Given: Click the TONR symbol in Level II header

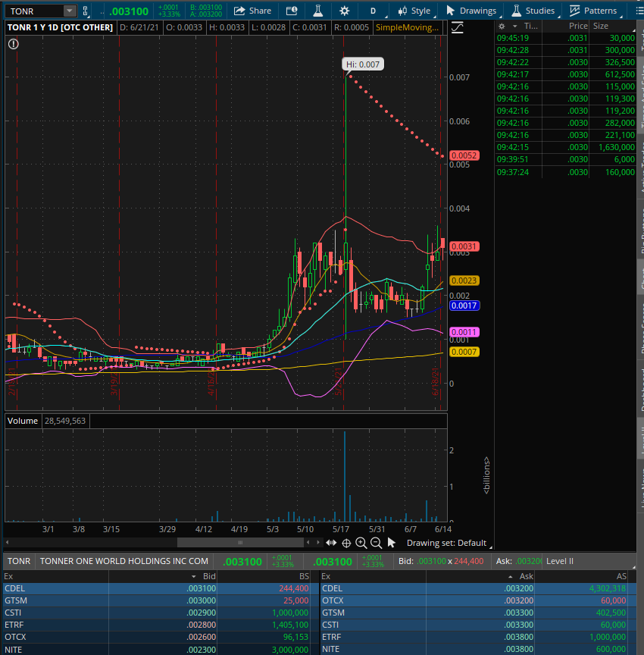Looking at the screenshot, I should (x=19, y=561).
